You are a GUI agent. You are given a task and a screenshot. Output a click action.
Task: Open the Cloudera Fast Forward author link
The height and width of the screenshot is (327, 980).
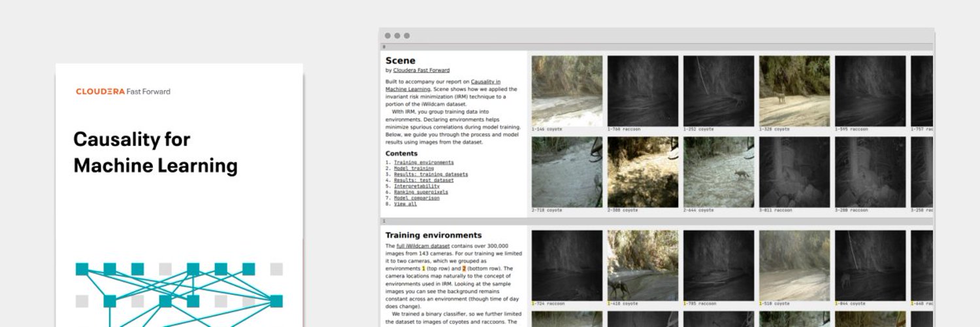tap(421, 70)
